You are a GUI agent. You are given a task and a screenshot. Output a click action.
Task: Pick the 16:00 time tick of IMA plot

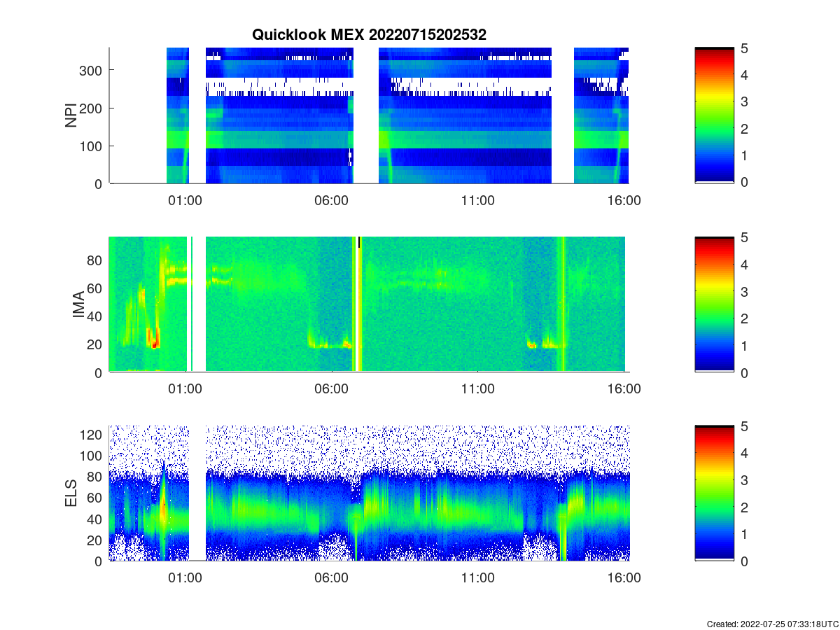click(624, 389)
